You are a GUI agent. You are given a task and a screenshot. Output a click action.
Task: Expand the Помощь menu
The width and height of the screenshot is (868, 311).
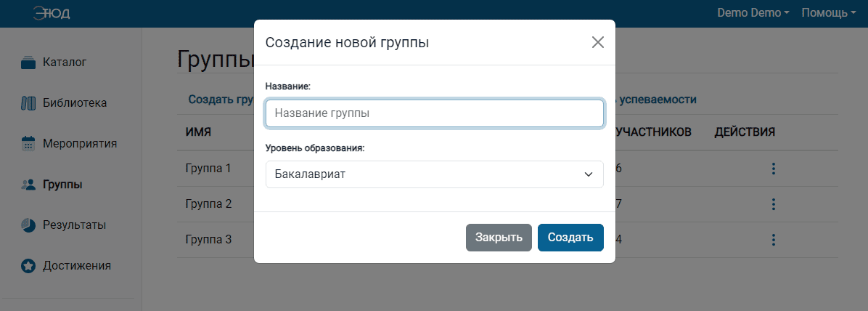click(x=828, y=13)
